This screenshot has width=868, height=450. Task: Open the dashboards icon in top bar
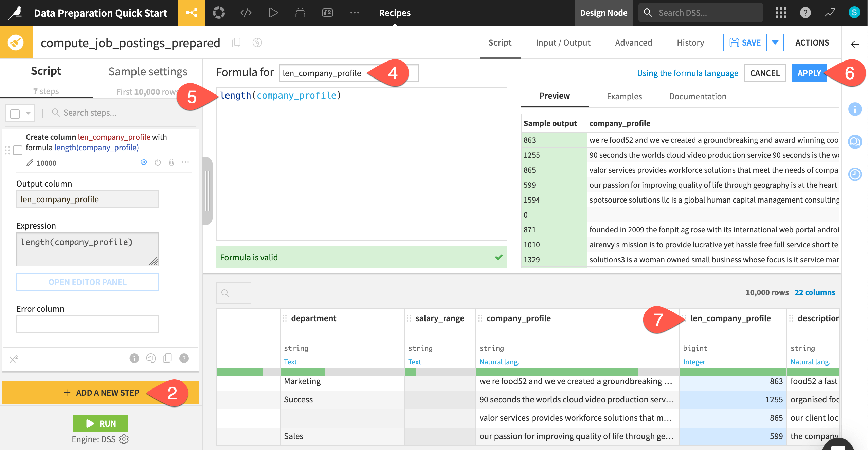coord(327,13)
